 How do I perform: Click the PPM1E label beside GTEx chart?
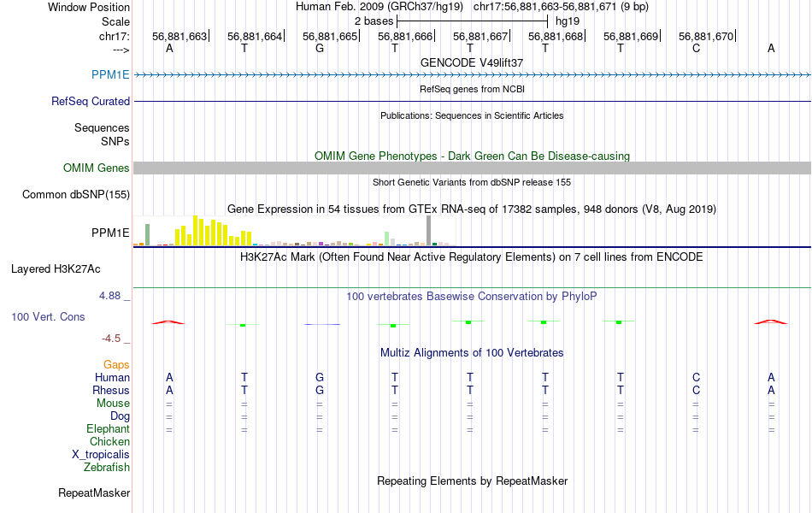click(110, 233)
